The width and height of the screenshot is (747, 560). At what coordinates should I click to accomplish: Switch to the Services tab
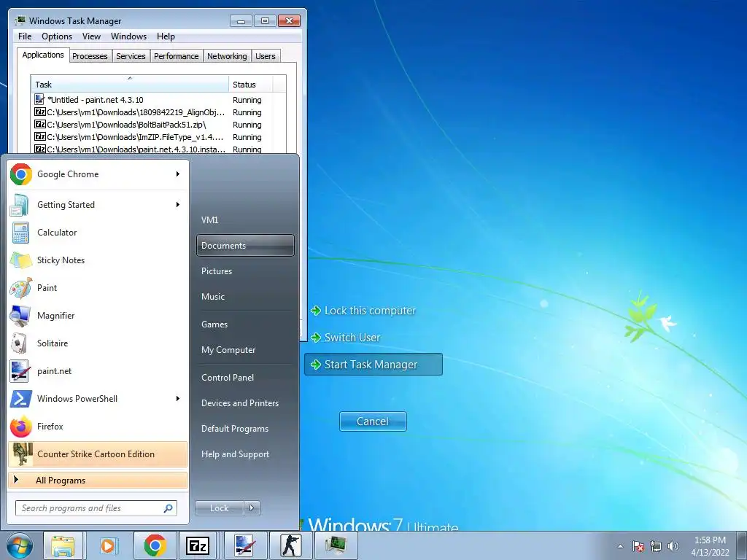point(131,56)
